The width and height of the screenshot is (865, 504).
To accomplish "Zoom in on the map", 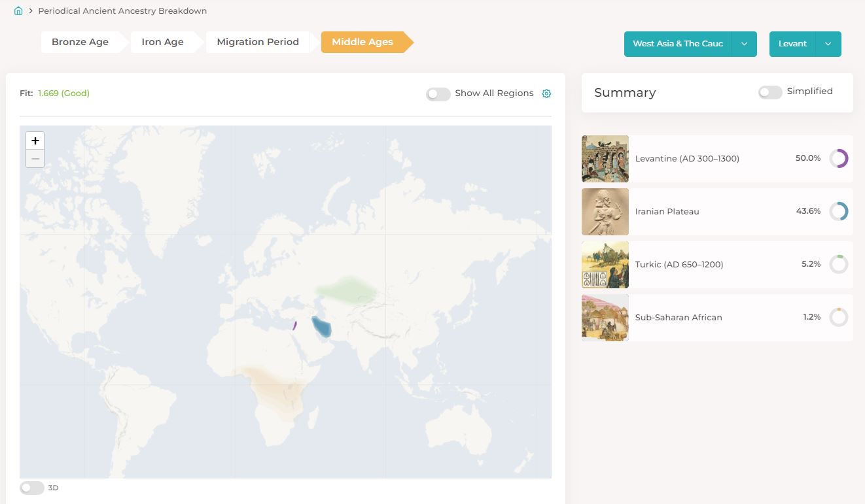I will click(35, 141).
